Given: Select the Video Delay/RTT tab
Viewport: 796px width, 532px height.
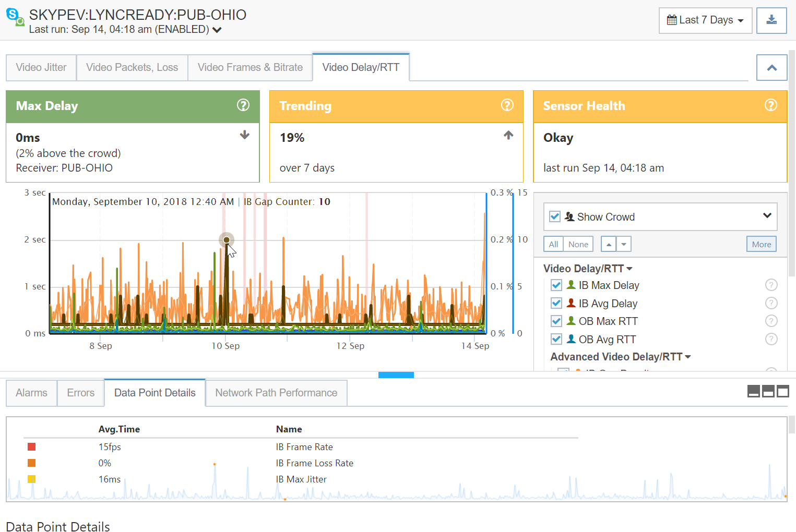Looking at the screenshot, I should tap(361, 67).
